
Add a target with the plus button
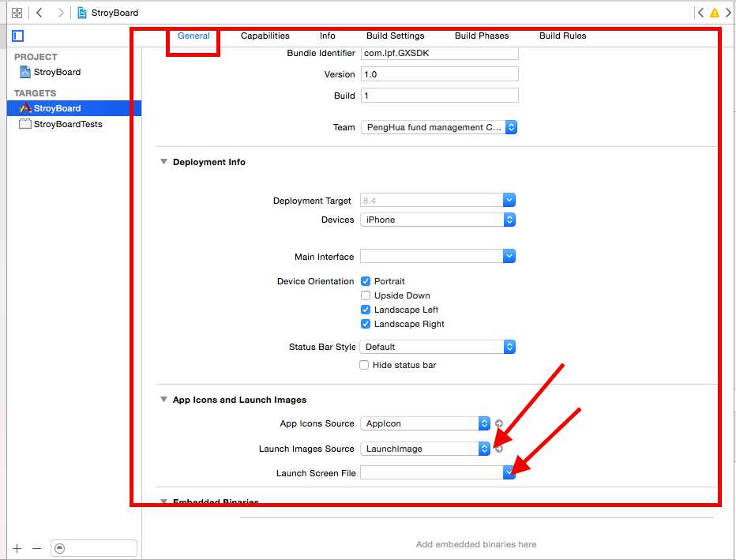coord(17,548)
